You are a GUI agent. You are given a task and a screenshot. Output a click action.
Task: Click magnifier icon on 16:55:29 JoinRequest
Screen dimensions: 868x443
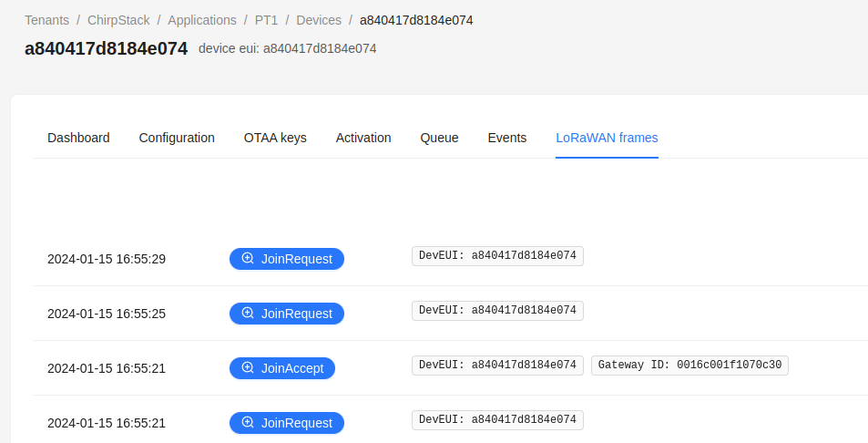point(247,259)
